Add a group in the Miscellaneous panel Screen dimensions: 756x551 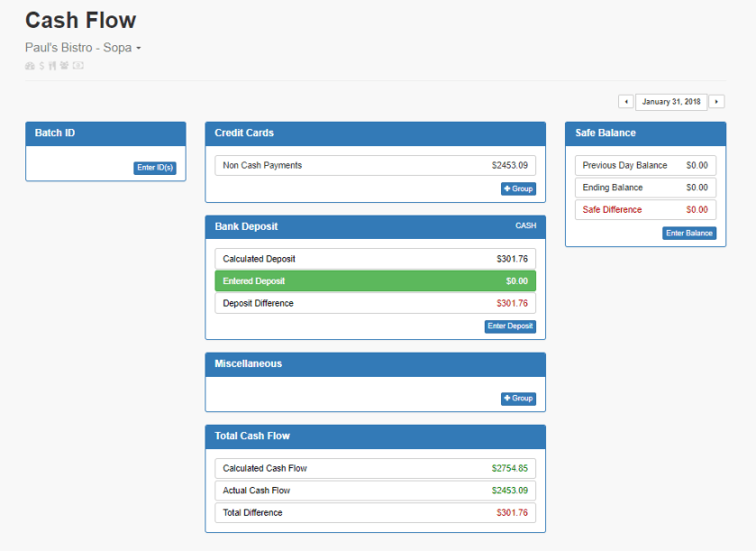point(518,398)
